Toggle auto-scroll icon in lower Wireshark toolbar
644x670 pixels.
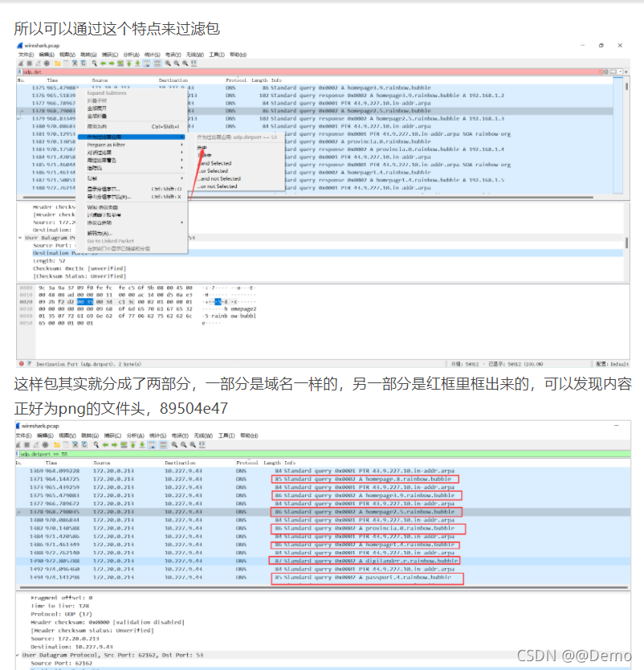point(152,445)
